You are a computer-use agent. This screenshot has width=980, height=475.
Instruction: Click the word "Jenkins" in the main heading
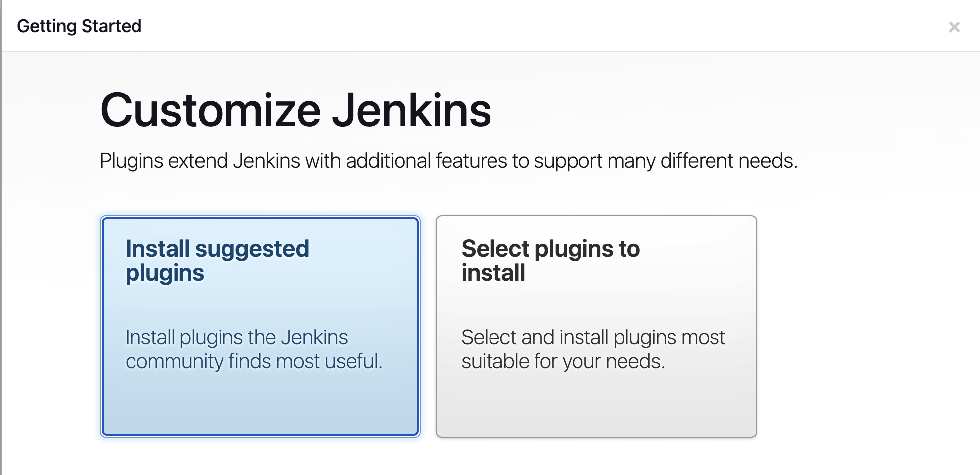(x=411, y=110)
